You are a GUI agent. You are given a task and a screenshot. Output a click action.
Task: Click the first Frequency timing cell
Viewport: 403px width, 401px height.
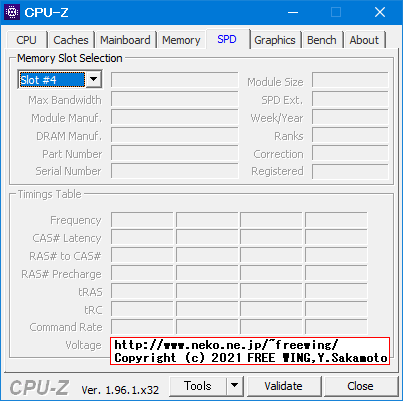142,220
